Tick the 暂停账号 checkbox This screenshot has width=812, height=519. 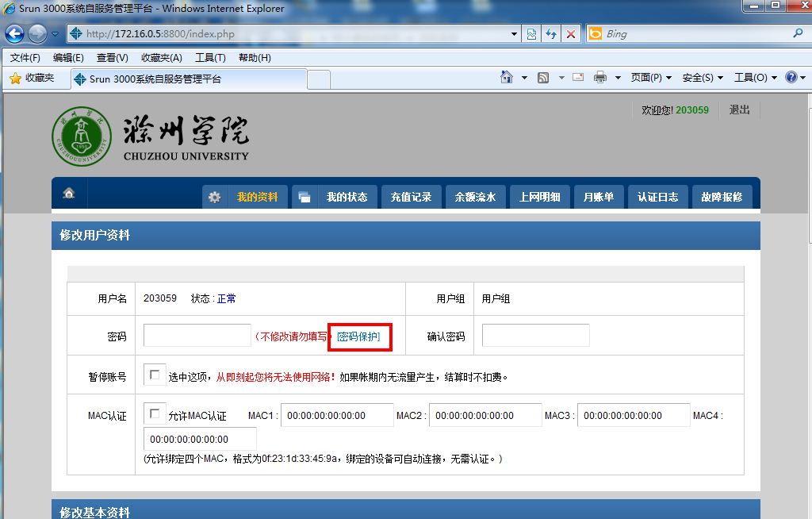tap(155, 375)
